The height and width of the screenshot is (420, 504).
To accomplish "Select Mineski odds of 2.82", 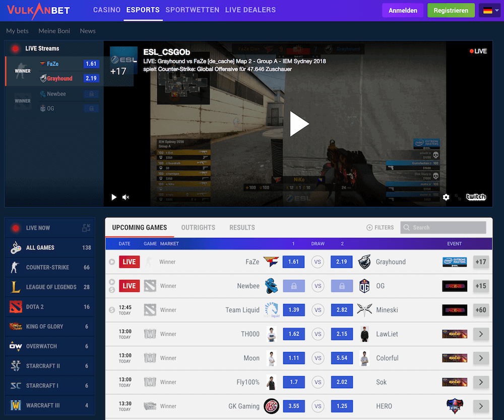I will (342, 310).
